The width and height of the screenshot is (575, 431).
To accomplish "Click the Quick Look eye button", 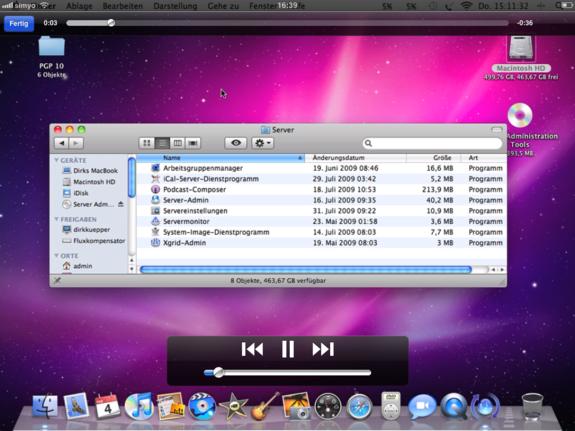I will coord(236,143).
